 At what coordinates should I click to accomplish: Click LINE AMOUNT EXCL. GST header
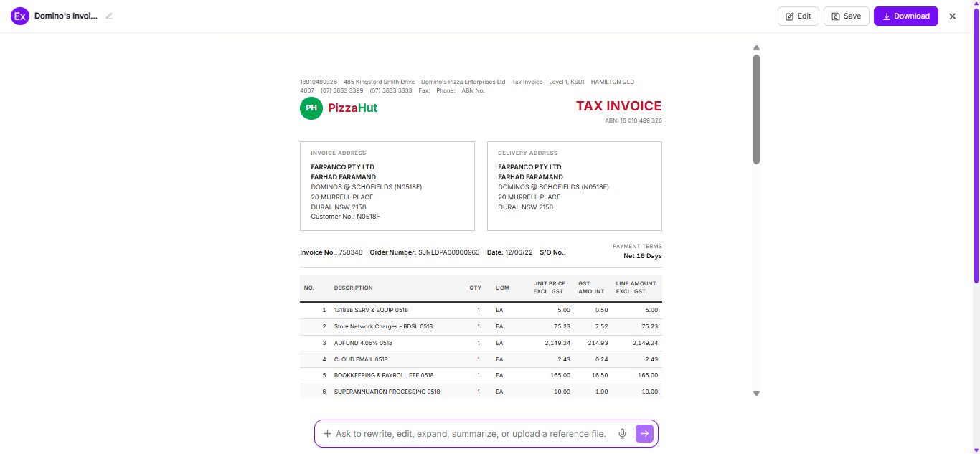(636, 288)
